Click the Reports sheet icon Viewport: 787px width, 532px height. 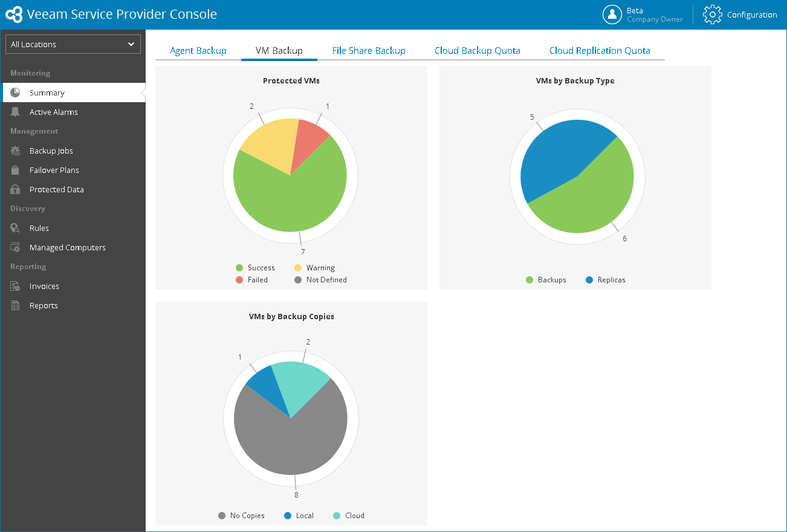click(16, 305)
